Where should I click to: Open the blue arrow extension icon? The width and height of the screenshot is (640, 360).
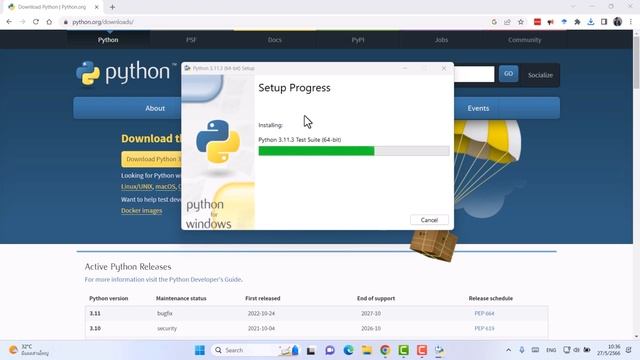click(564, 22)
